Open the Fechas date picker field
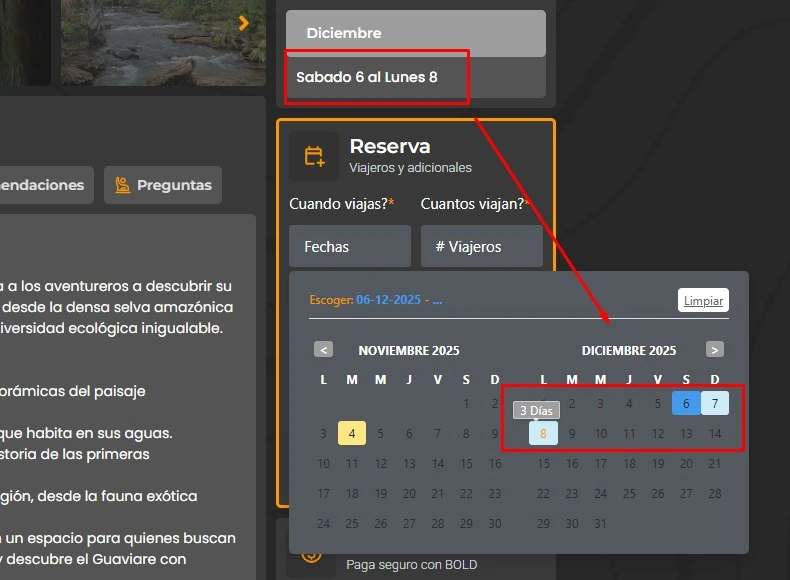The width and height of the screenshot is (790, 580). pos(349,246)
